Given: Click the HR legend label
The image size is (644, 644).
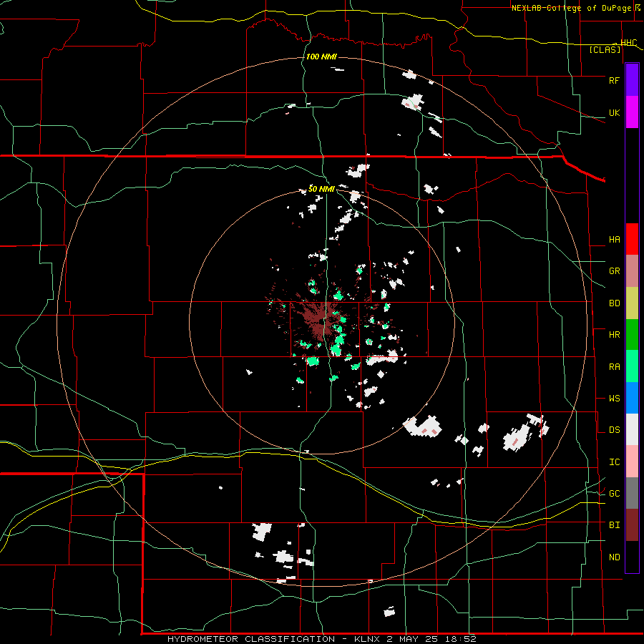Looking at the screenshot, I should [x=614, y=335].
